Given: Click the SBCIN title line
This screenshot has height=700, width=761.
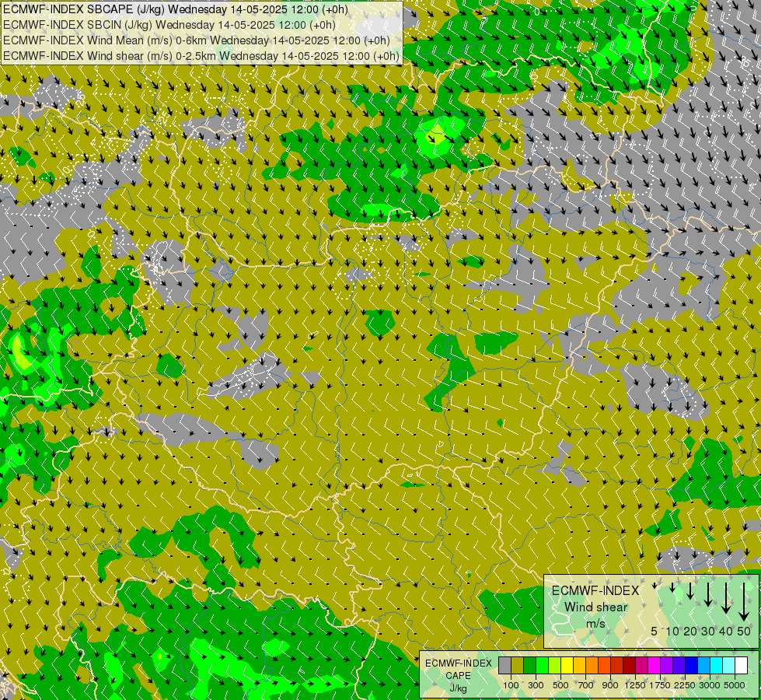Looking at the screenshot, I should pos(169,25).
